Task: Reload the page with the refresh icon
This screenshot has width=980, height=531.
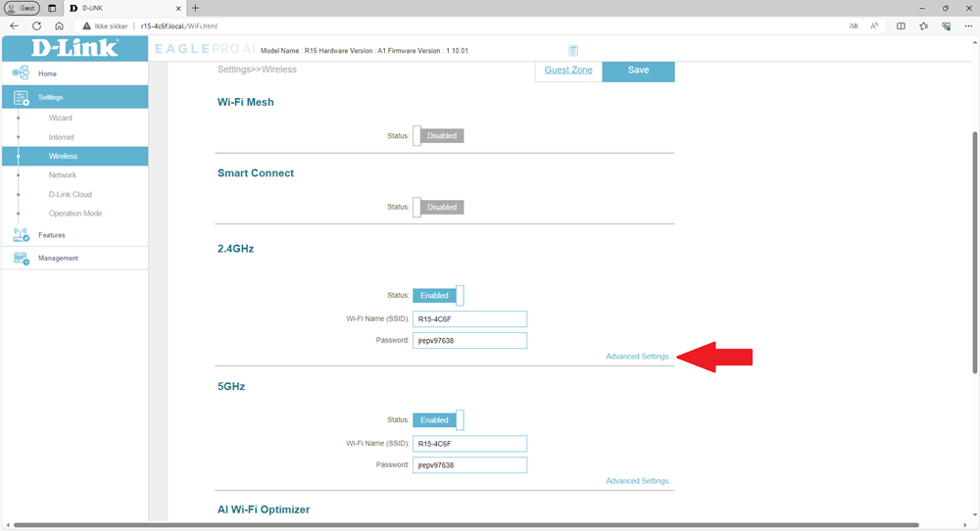Action: click(37, 26)
